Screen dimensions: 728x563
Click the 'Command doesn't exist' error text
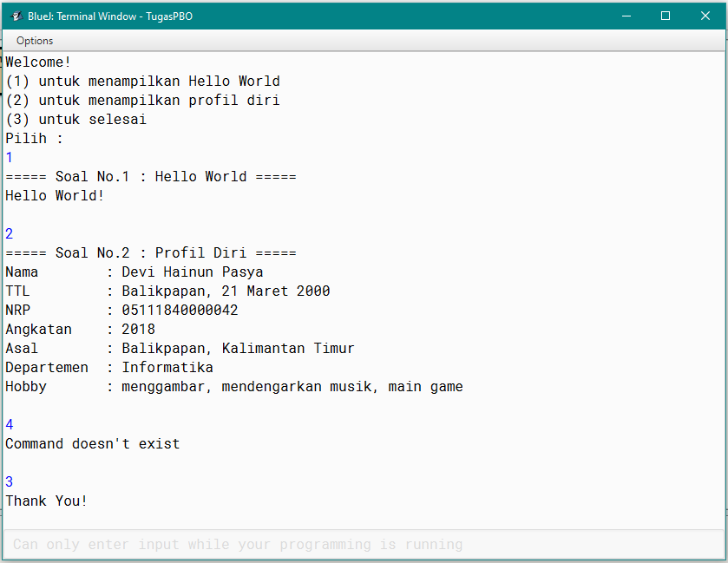tap(92, 443)
